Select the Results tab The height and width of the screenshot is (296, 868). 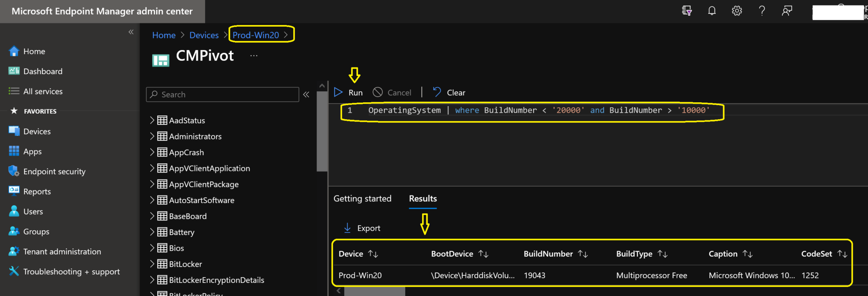coord(423,198)
